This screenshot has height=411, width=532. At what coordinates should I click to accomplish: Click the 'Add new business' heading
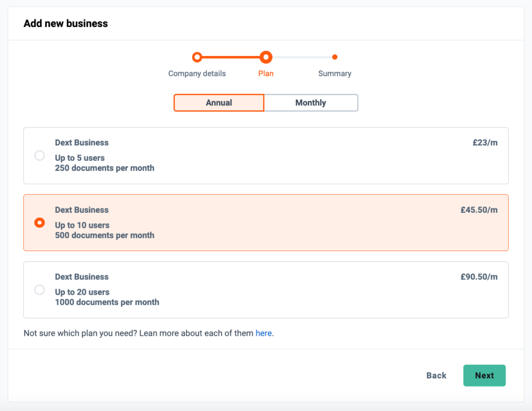click(x=66, y=23)
